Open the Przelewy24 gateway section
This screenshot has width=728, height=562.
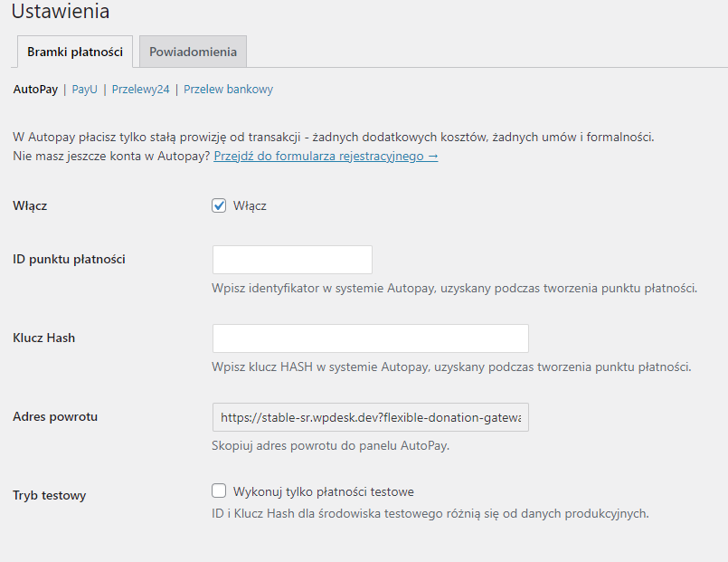pos(141,90)
